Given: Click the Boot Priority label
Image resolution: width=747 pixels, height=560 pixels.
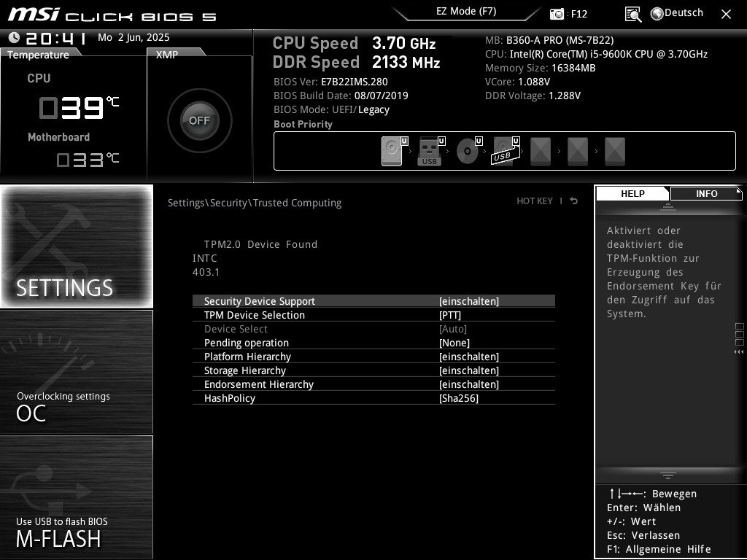Looking at the screenshot, I should click(303, 124).
